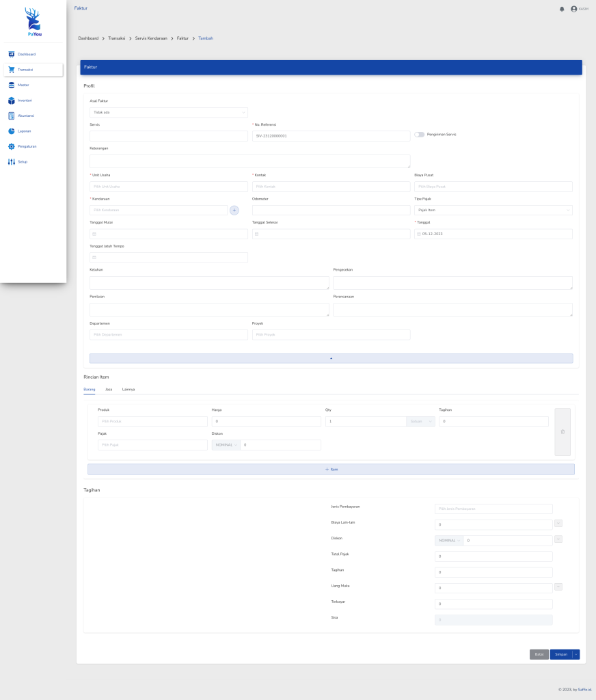Open Pengaturan gear icon
This screenshot has height=700, width=596.
(11, 146)
